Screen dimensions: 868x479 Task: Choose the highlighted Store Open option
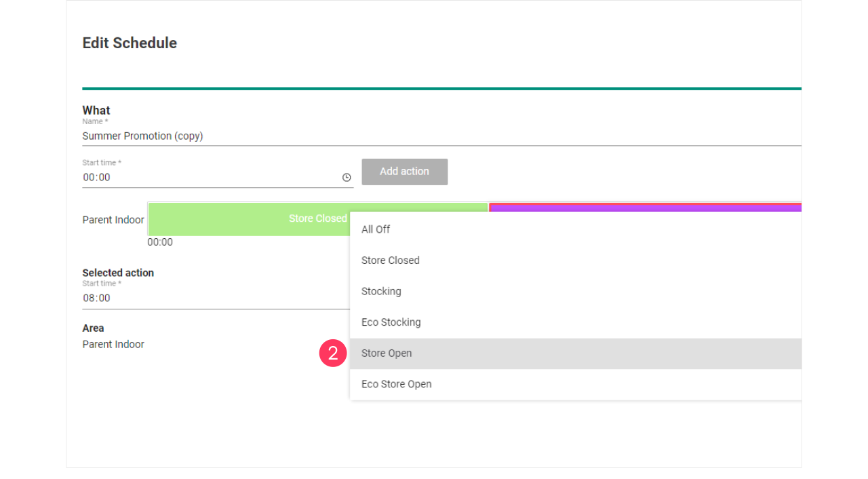pos(387,353)
